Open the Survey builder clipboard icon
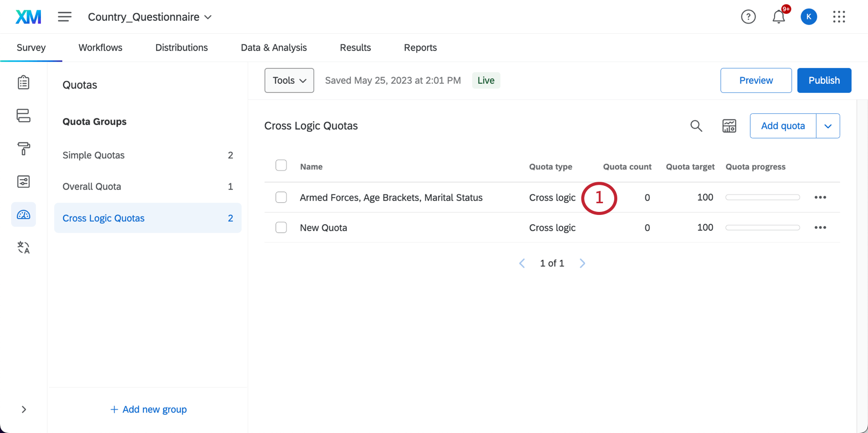 (x=23, y=82)
